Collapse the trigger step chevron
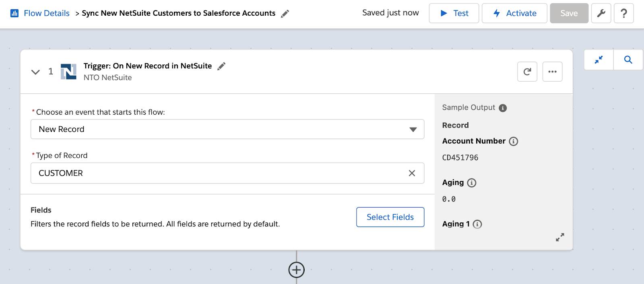Screen dimensions: 644x284 [36, 72]
